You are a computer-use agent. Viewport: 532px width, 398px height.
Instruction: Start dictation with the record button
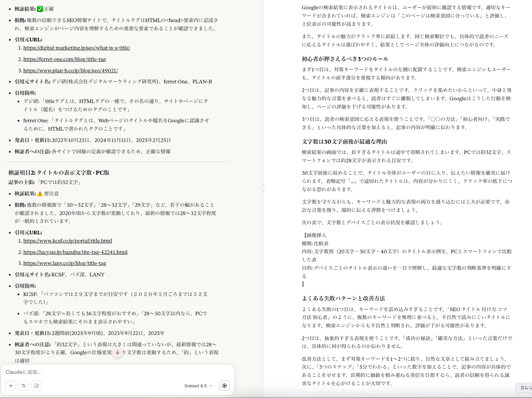(224, 386)
